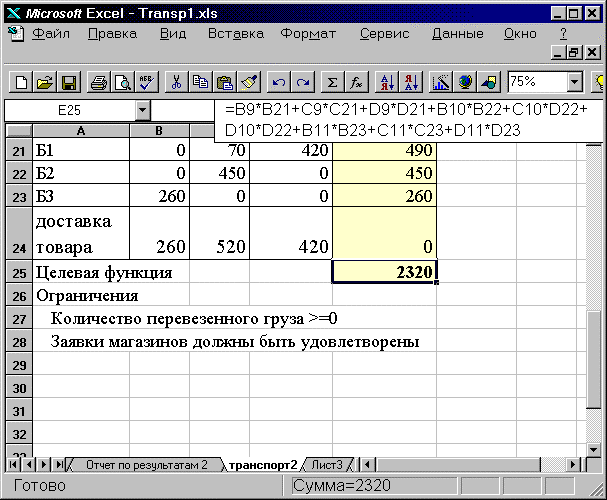Save the workbook with floppy disk icon
The height and width of the screenshot is (500, 607).
click(x=69, y=82)
